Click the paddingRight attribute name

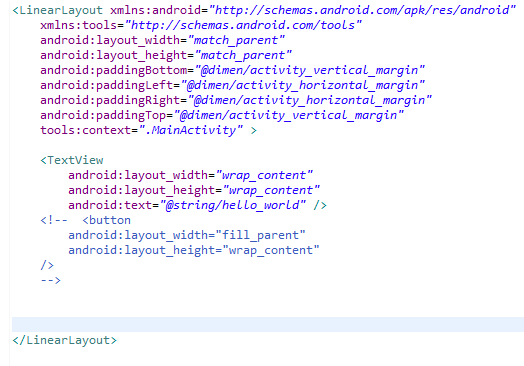110,101
